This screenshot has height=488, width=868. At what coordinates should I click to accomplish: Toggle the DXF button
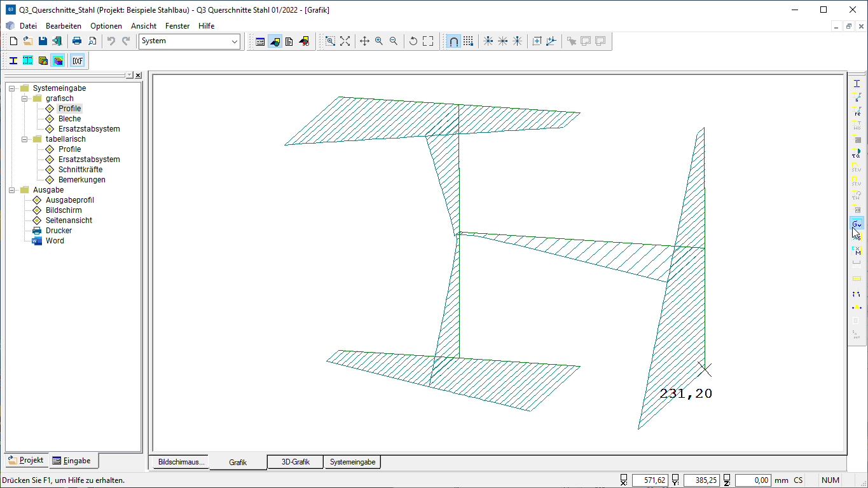click(78, 60)
